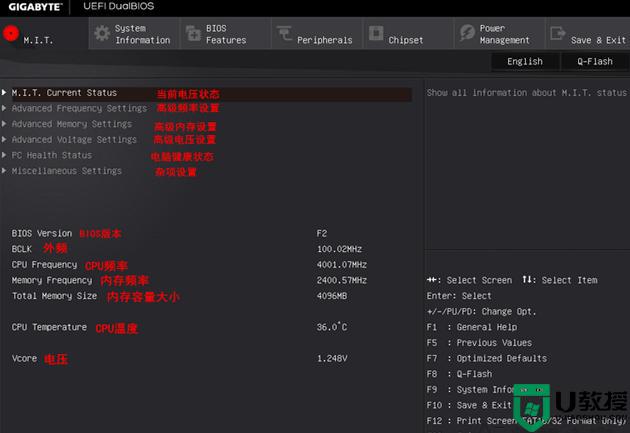
Task: Click the Select Item arrows hint
Action: (560, 280)
